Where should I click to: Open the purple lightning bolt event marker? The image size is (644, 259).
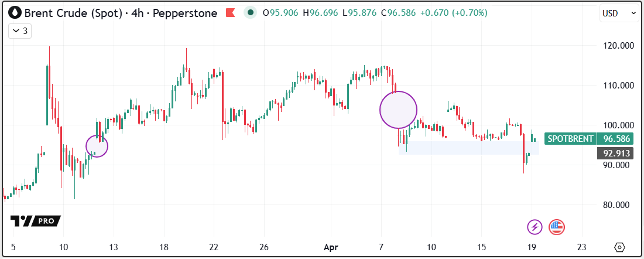[535, 226]
